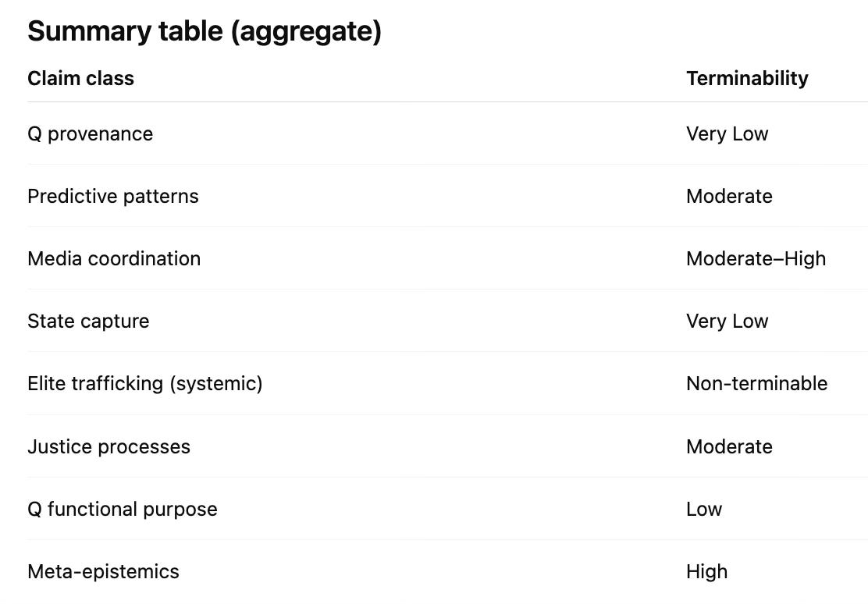Select the 'State capture' row label
Image resolution: width=868 pixels, height=604 pixels.
pos(88,321)
